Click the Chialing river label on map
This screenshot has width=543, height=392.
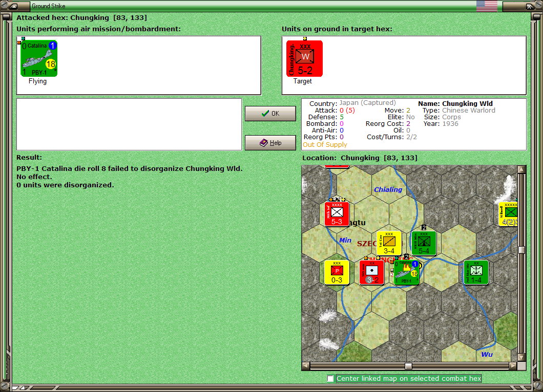(x=388, y=189)
